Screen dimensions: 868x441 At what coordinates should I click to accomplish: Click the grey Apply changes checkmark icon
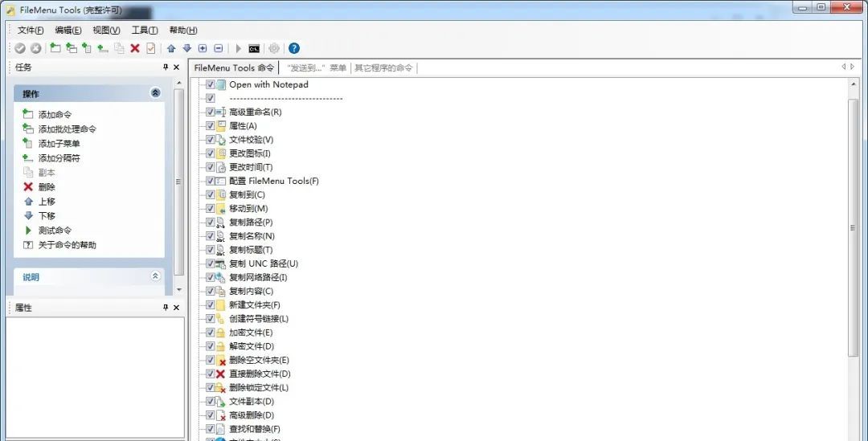pos(20,49)
